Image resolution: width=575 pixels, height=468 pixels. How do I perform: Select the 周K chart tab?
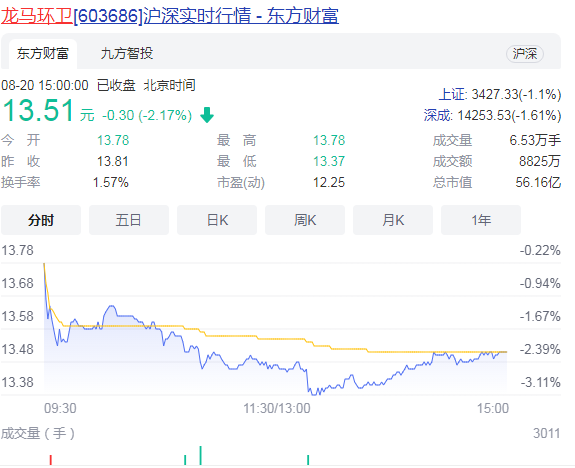tap(305, 220)
